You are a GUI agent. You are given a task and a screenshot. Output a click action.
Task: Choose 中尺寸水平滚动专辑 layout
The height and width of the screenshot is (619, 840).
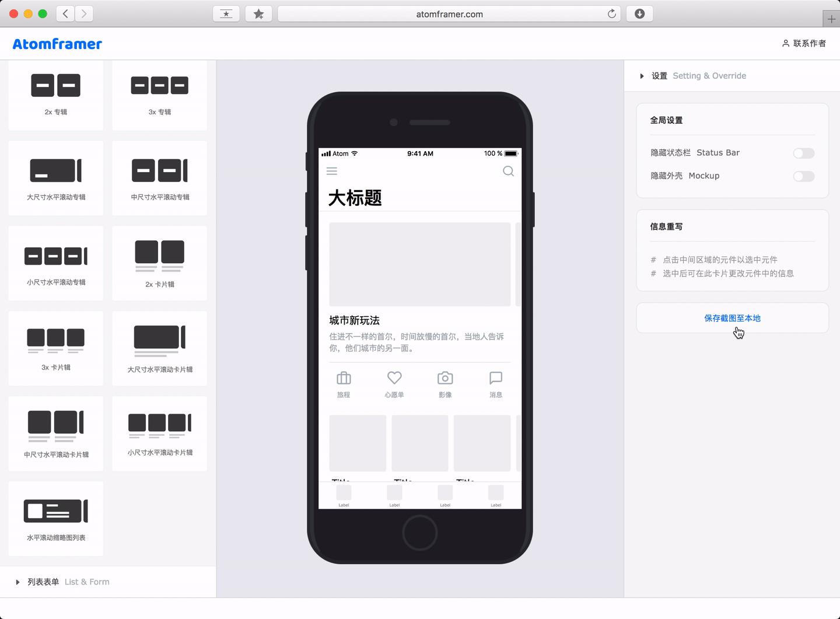160,178
